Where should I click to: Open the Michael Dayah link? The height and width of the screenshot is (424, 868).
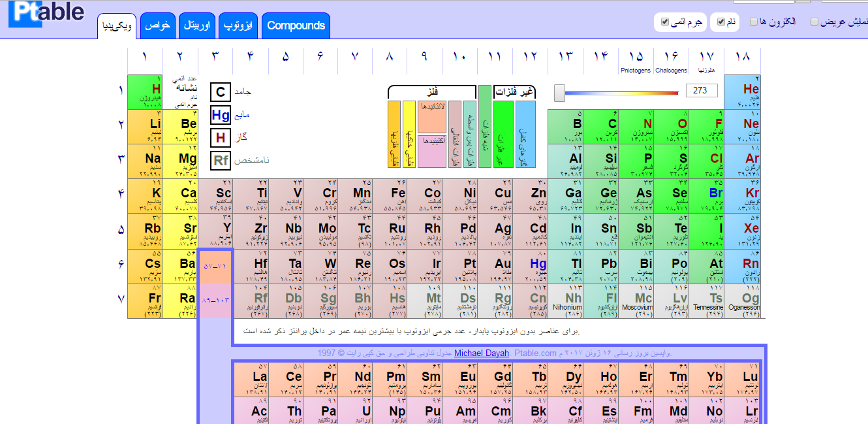coord(481,353)
